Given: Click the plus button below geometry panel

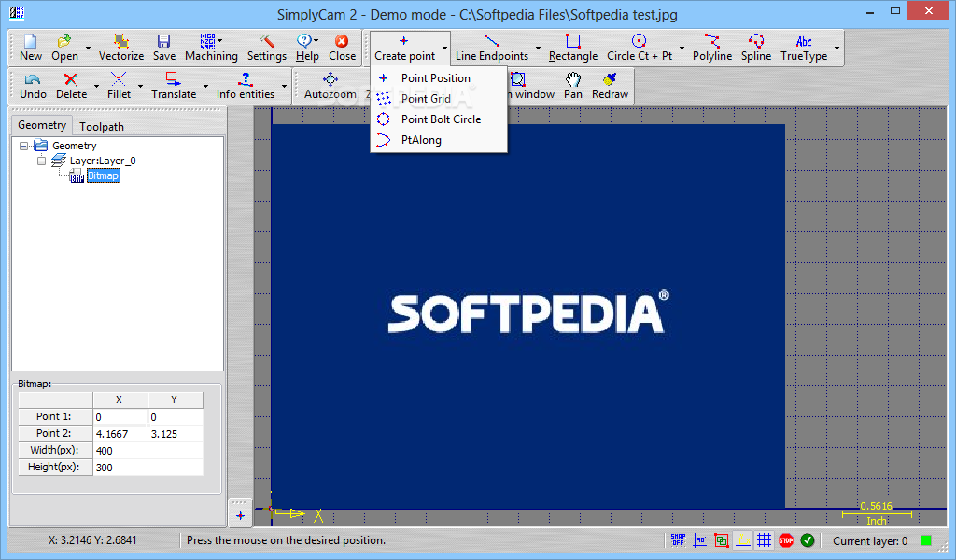Looking at the screenshot, I should [240, 515].
